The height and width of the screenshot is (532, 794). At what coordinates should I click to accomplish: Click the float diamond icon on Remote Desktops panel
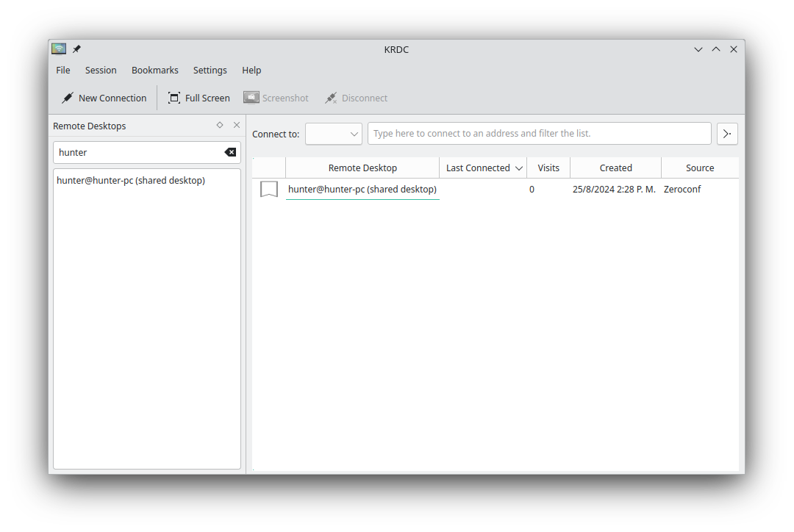click(219, 125)
